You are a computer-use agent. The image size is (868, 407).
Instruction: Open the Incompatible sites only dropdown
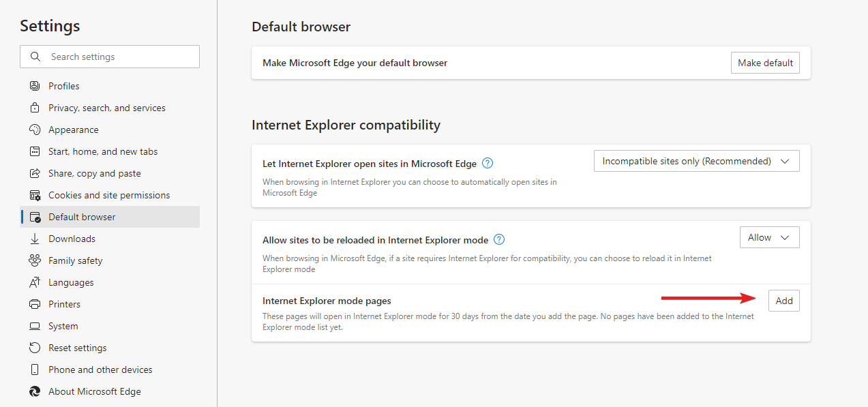point(696,161)
